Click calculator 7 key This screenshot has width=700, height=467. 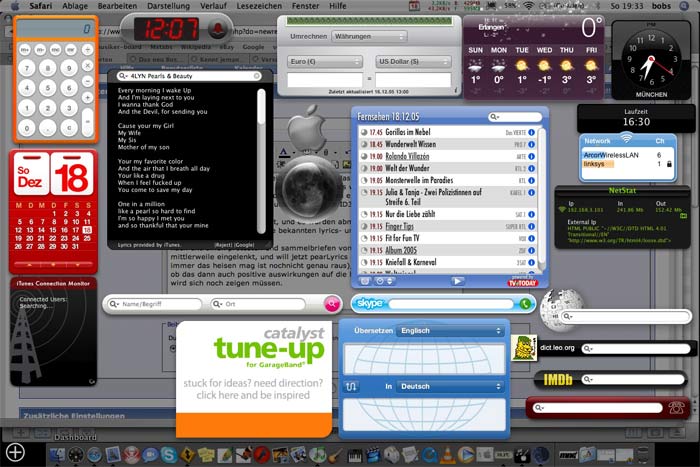27,68
